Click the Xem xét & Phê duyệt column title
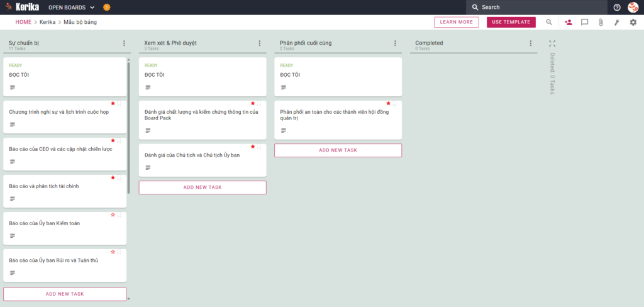Viewport: 644px width, 307px height. (170, 43)
